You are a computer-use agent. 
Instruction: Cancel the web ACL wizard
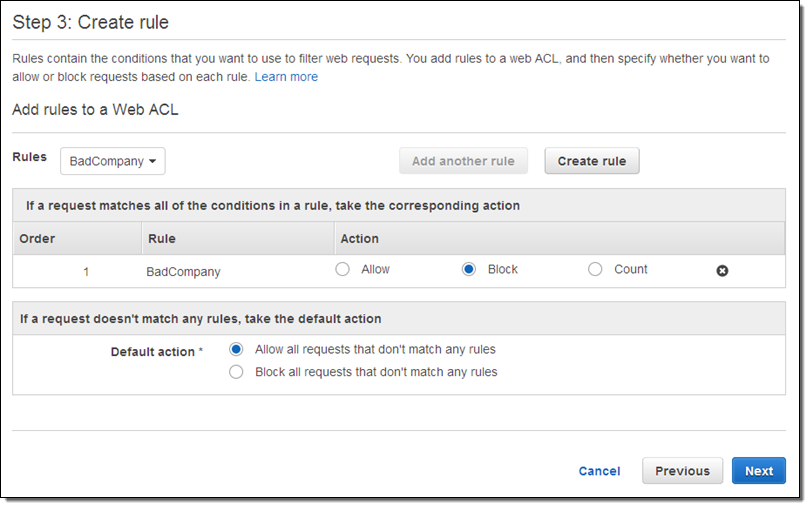click(599, 471)
